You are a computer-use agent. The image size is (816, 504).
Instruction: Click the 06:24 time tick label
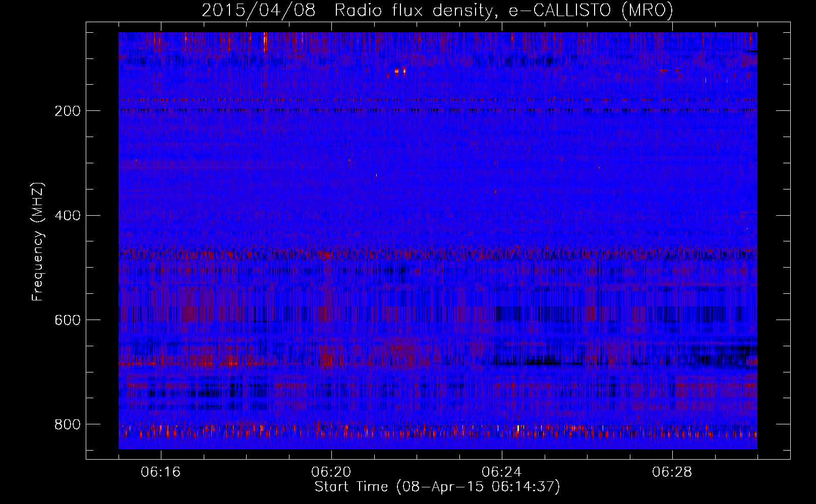502,472
